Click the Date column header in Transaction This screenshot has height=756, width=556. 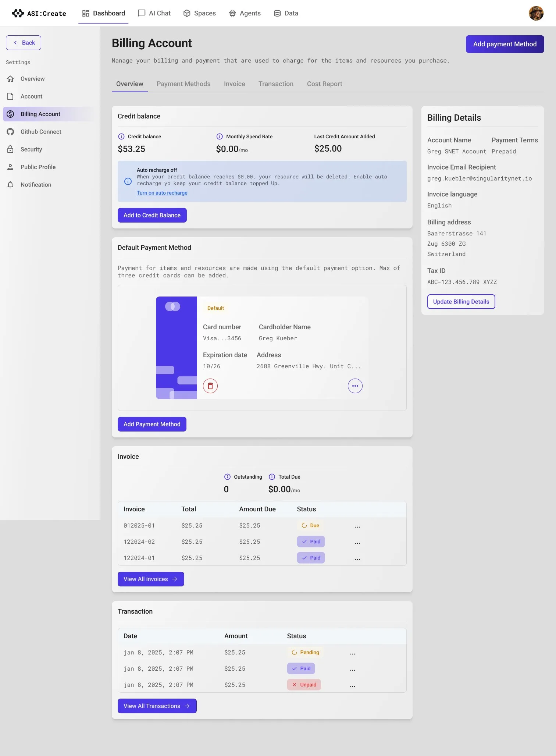(130, 636)
